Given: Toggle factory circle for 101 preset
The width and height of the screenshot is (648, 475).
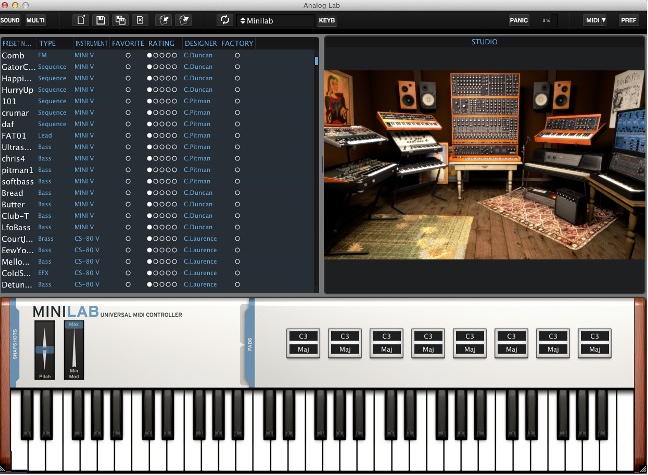Looking at the screenshot, I should point(237,101).
